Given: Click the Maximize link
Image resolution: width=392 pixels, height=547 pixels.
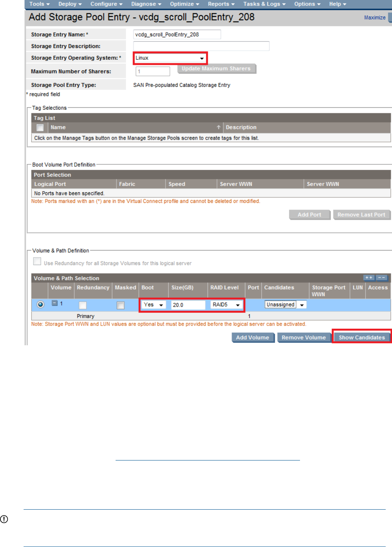Looking at the screenshot, I should 375,18.
